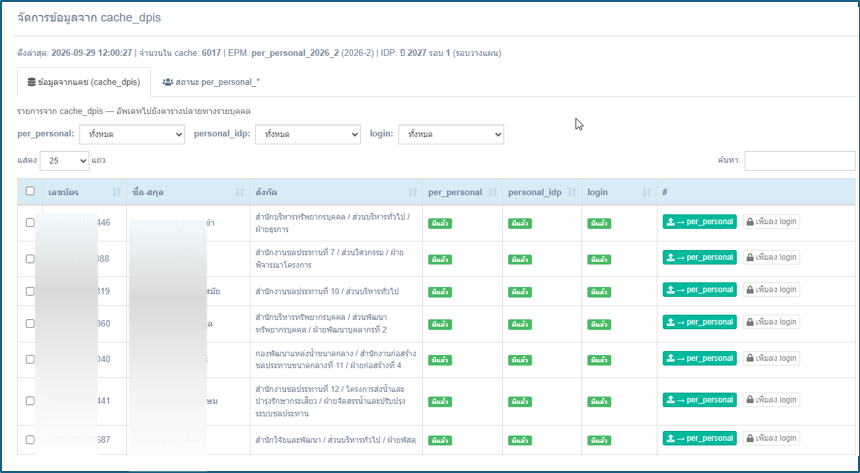Click per_personal มีแล้ว badge in ชลประทานที่ 12 row
Image resolution: width=860 pixels, height=473 pixels.
[x=440, y=402]
